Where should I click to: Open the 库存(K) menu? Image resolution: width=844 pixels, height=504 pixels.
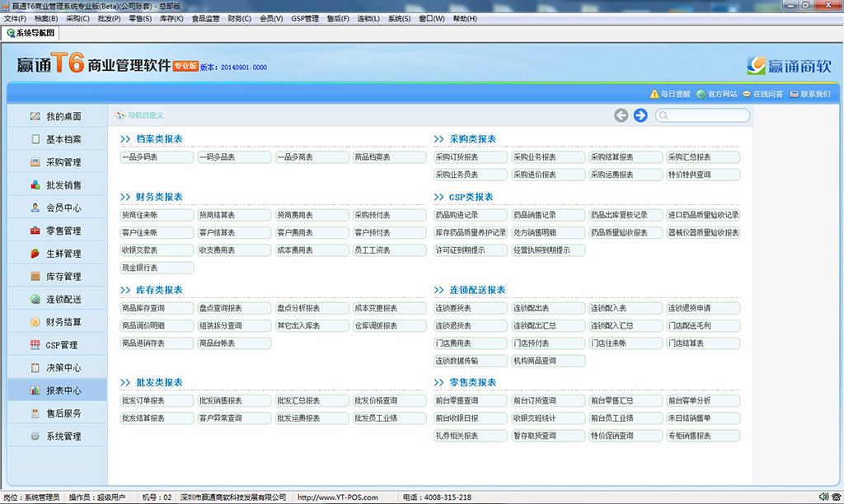click(171, 18)
